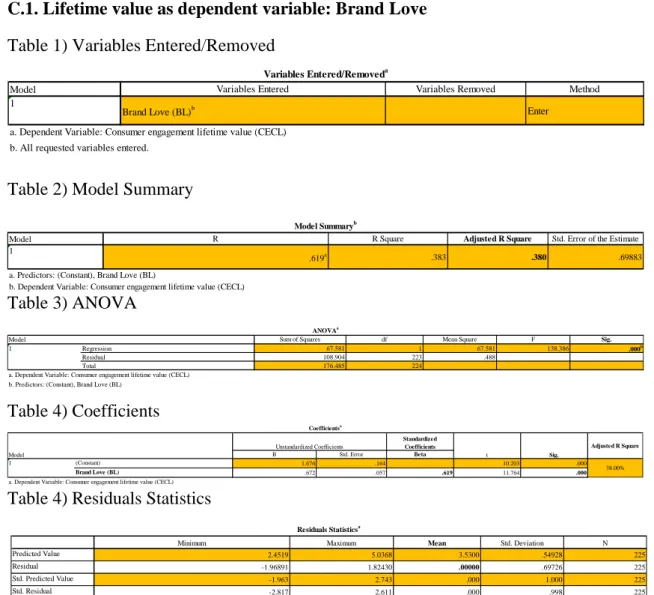The width and height of the screenshot is (654, 595).
Task: Select the std. predicted maximum '2.743'
Action: click(x=384, y=580)
